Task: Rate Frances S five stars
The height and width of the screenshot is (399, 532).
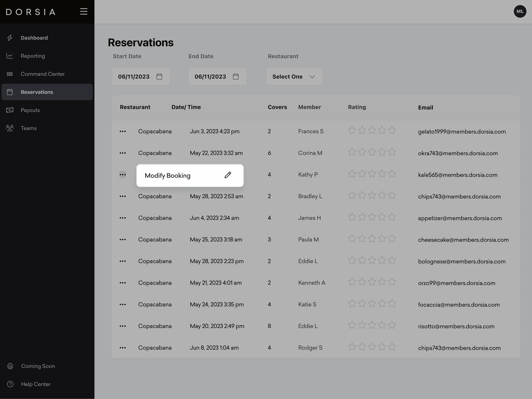Action: click(392, 130)
